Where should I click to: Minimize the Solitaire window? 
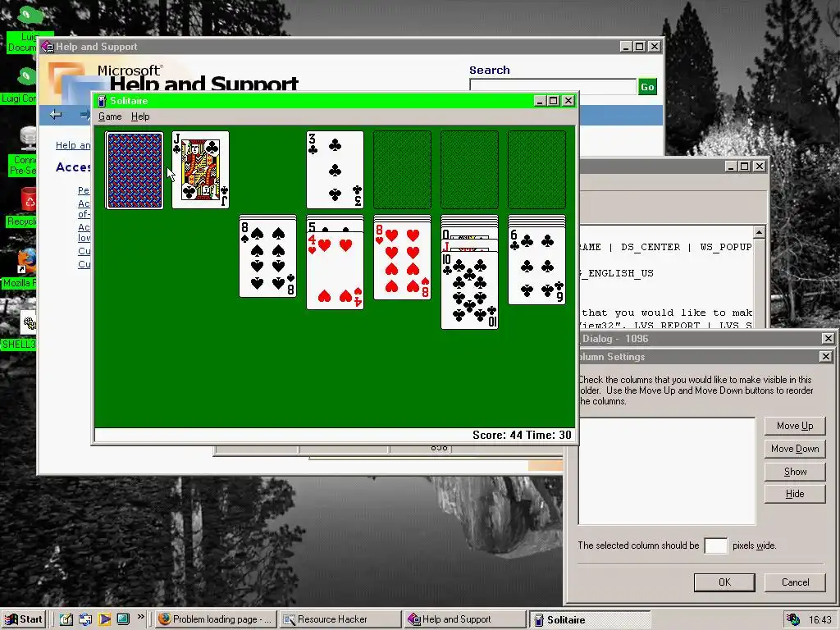(540, 101)
